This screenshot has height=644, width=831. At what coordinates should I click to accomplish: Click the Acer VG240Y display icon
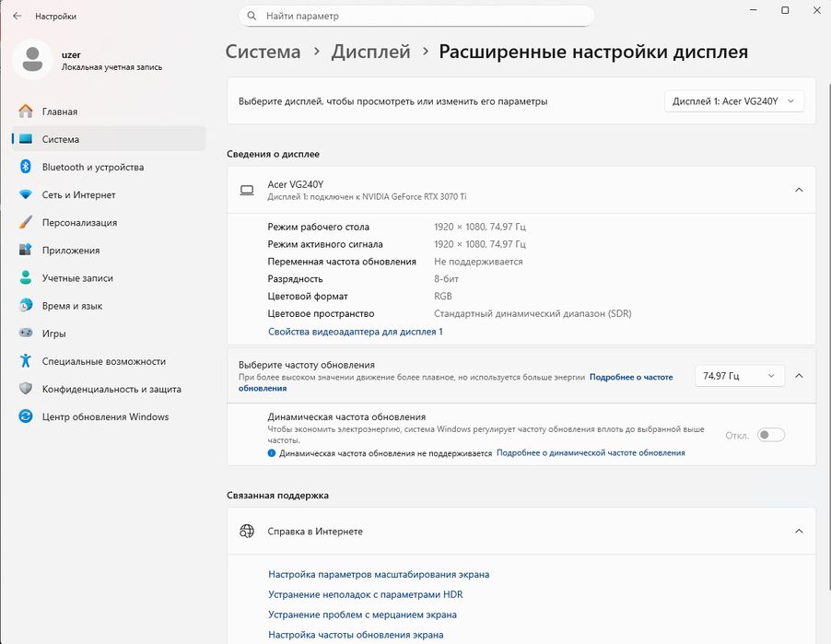click(247, 190)
